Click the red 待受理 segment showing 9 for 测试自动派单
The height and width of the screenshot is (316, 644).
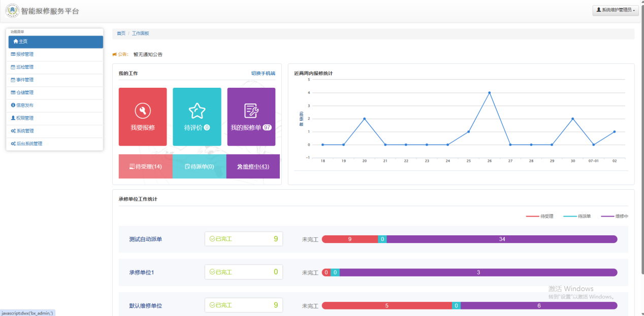click(350, 239)
